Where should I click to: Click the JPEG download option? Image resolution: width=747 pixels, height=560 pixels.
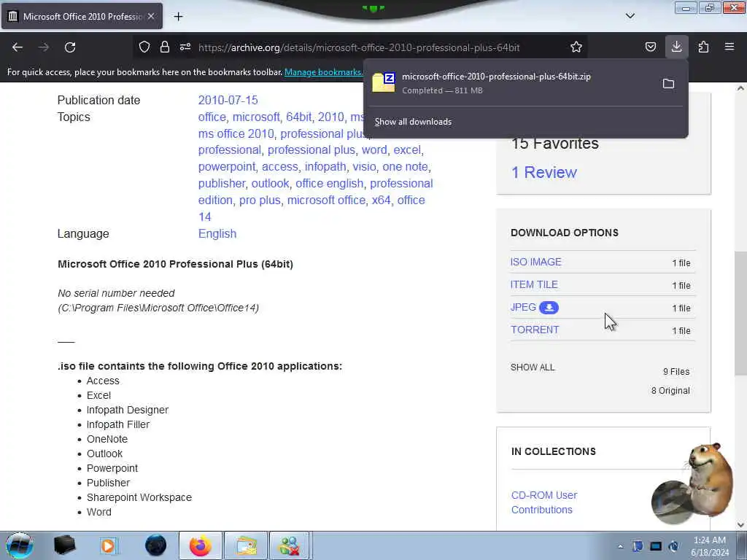523,307
